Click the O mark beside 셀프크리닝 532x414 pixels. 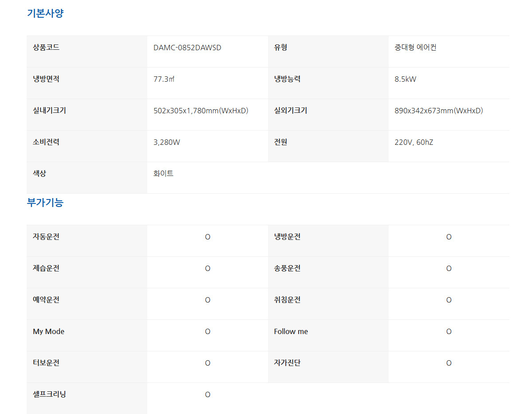(x=208, y=395)
